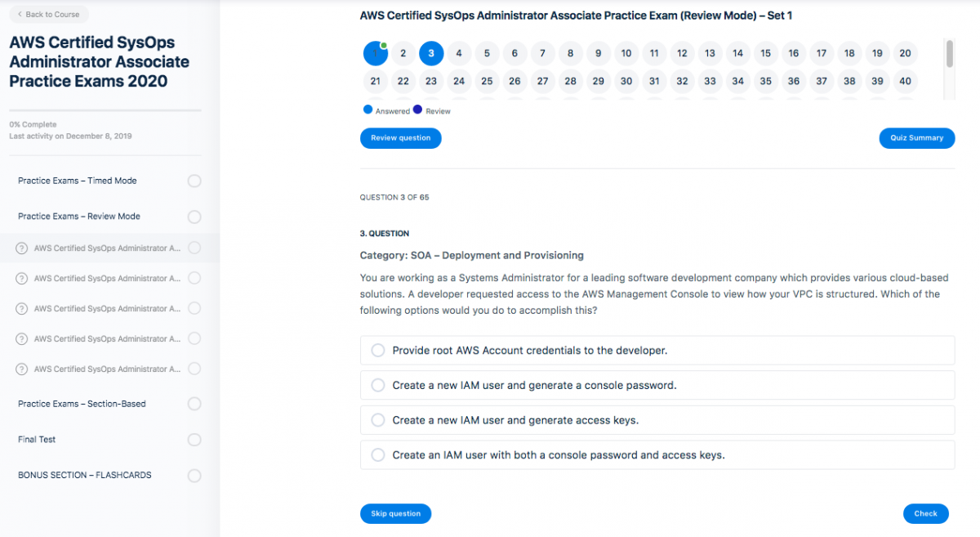Viewport: 980px width, 537px height.
Task: Click the Check button to verify the answer
Action: coord(925,513)
